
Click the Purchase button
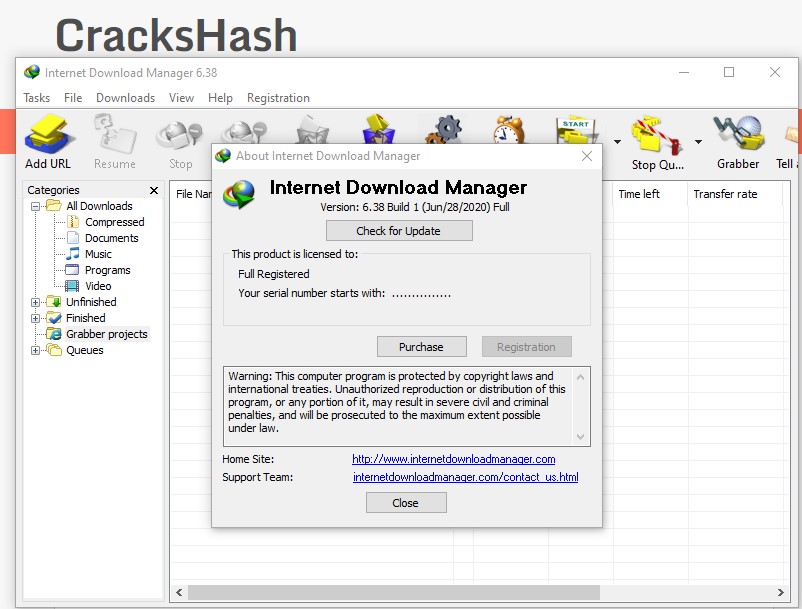[421, 347]
